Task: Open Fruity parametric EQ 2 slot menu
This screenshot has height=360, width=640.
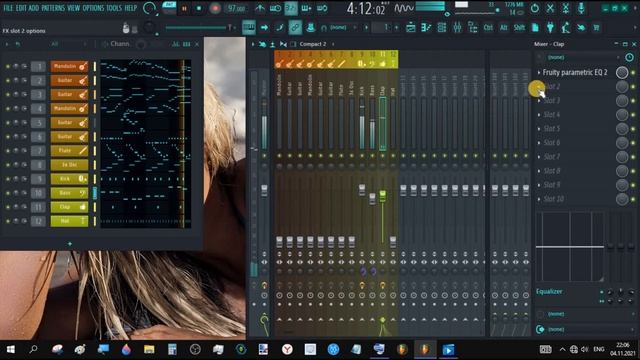Action: pos(539,72)
